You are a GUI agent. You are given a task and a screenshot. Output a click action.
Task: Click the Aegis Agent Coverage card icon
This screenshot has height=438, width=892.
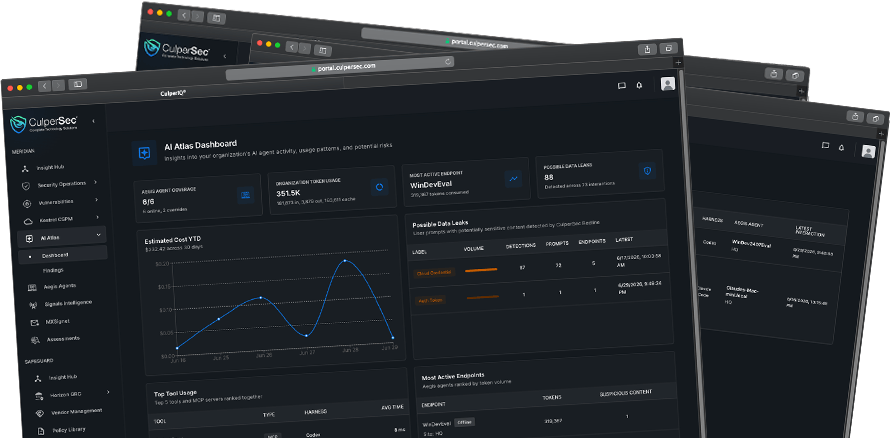click(246, 195)
